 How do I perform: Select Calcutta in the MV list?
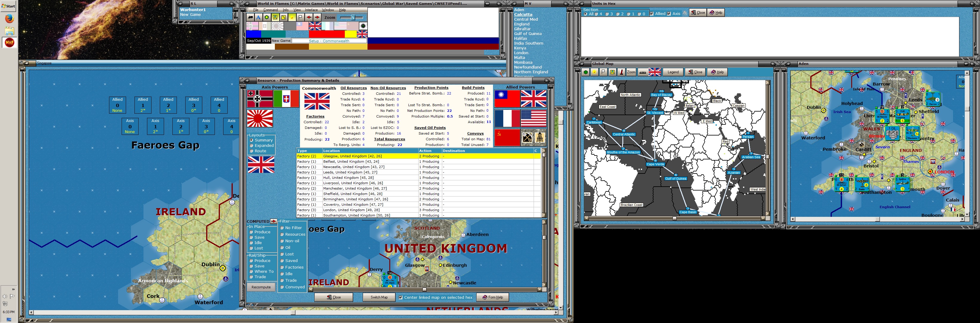[523, 14]
